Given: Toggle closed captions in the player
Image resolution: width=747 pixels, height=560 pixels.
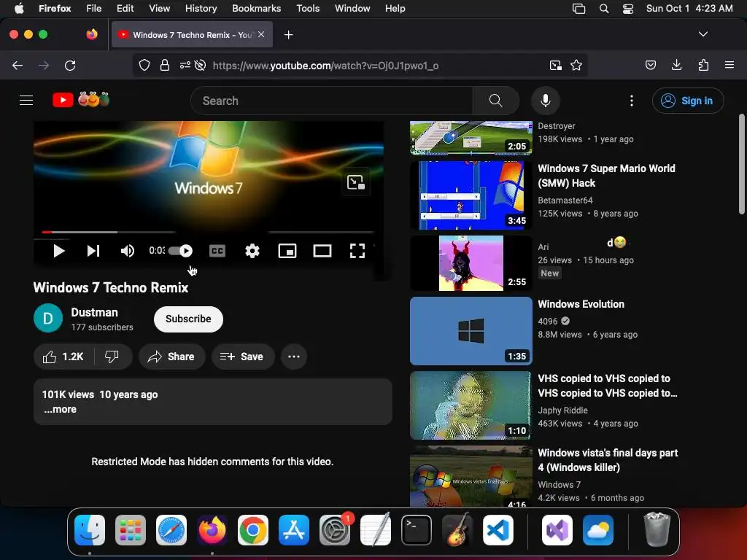Looking at the screenshot, I should [217, 251].
